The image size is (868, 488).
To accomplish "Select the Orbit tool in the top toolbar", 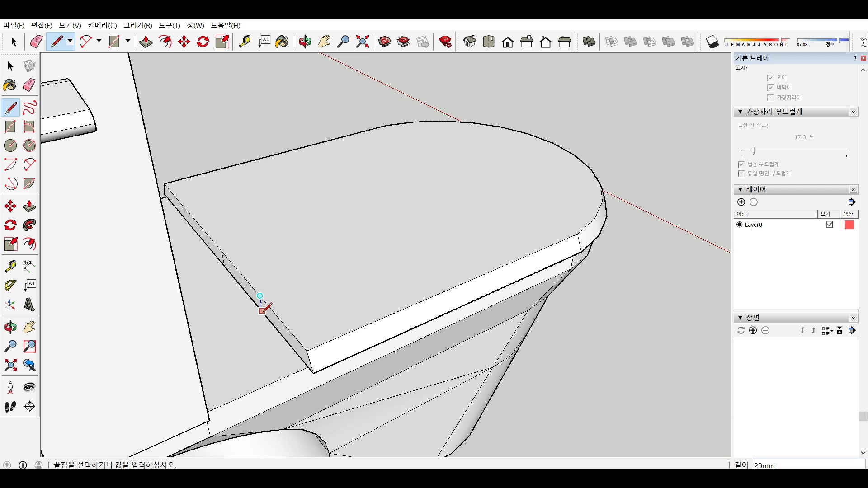I will pyautogui.click(x=305, y=42).
